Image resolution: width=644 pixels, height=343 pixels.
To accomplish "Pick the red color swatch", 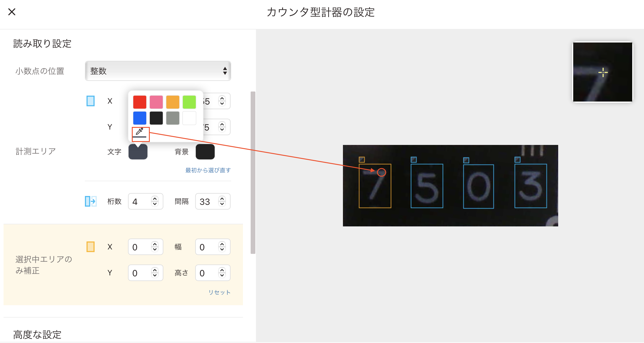I will pos(140,102).
